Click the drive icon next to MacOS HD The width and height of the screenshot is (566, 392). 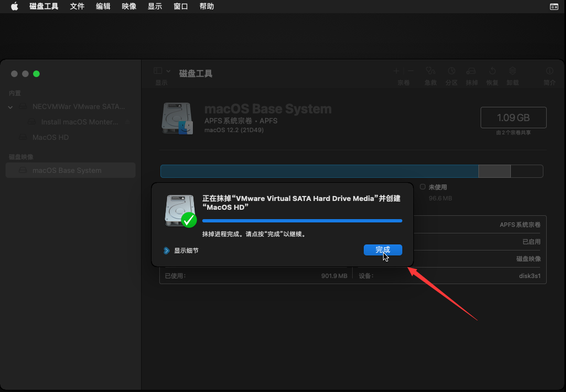tap(23, 138)
